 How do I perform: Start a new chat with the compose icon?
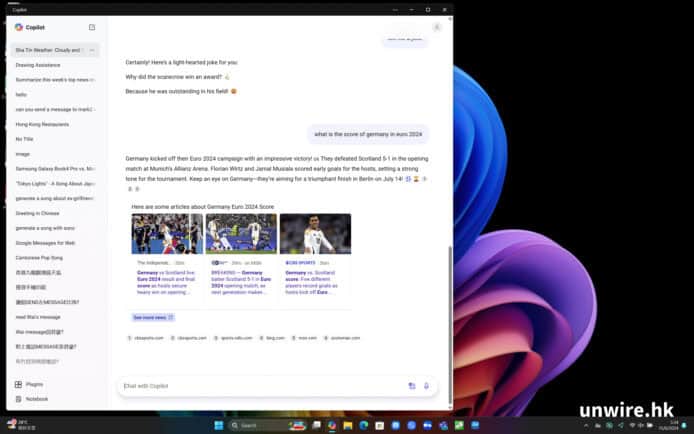(x=92, y=28)
